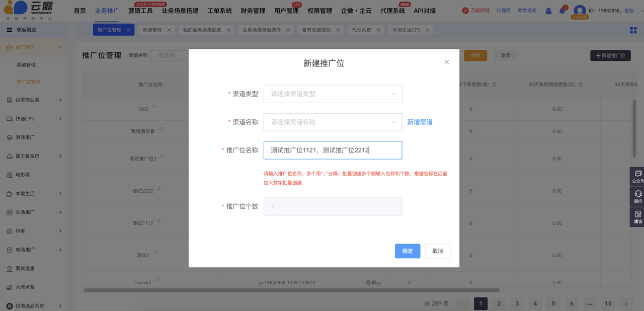Go to page 3 in pagination
The height and width of the screenshot is (311, 644).
click(x=517, y=303)
